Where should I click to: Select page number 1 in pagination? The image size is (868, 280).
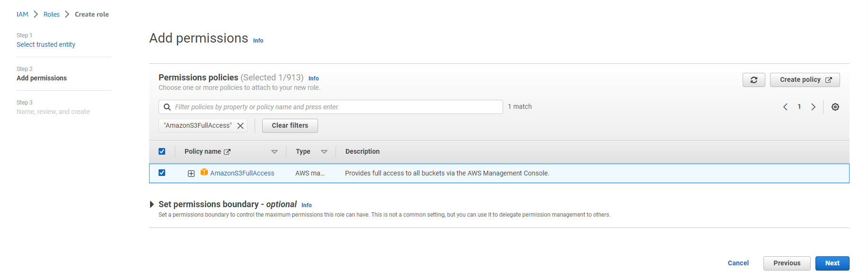tap(799, 107)
